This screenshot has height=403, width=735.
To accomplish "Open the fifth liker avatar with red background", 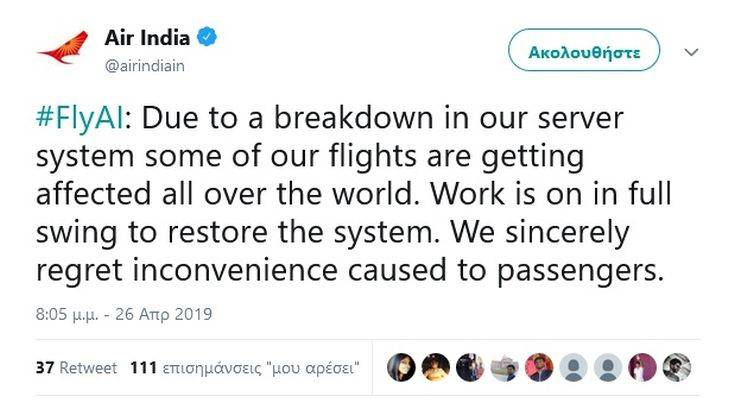I will click(x=539, y=367).
